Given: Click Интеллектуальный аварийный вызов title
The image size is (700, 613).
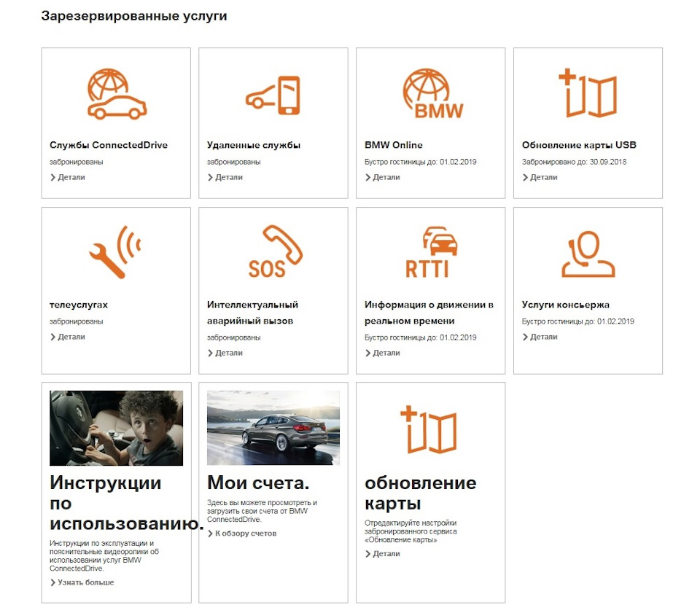Looking at the screenshot, I should pos(253,313).
